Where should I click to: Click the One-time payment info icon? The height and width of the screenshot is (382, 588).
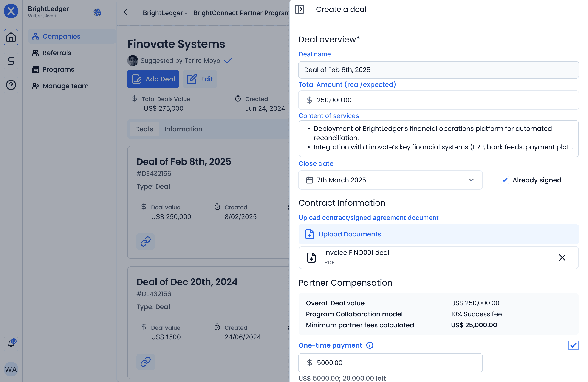(370, 345)
